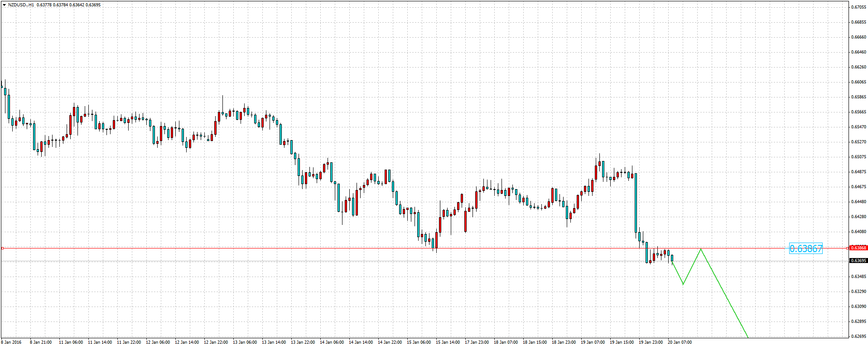Screen dimensions: 868x346
Task: Click the NZDUSD.,H1 chart title text
Action: coord(21,5)
